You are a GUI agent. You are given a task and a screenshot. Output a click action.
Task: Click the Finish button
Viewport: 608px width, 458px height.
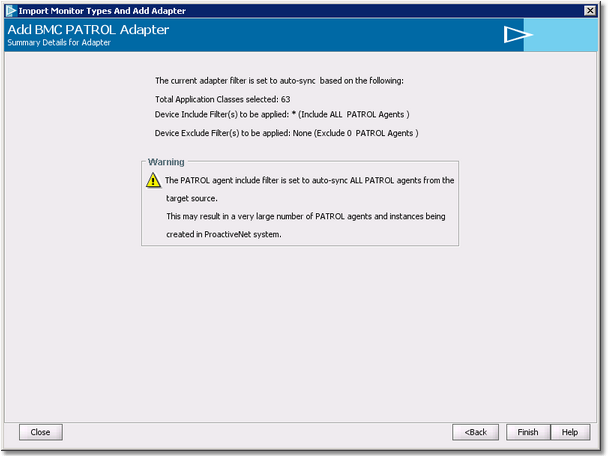(x=527, y=432)
